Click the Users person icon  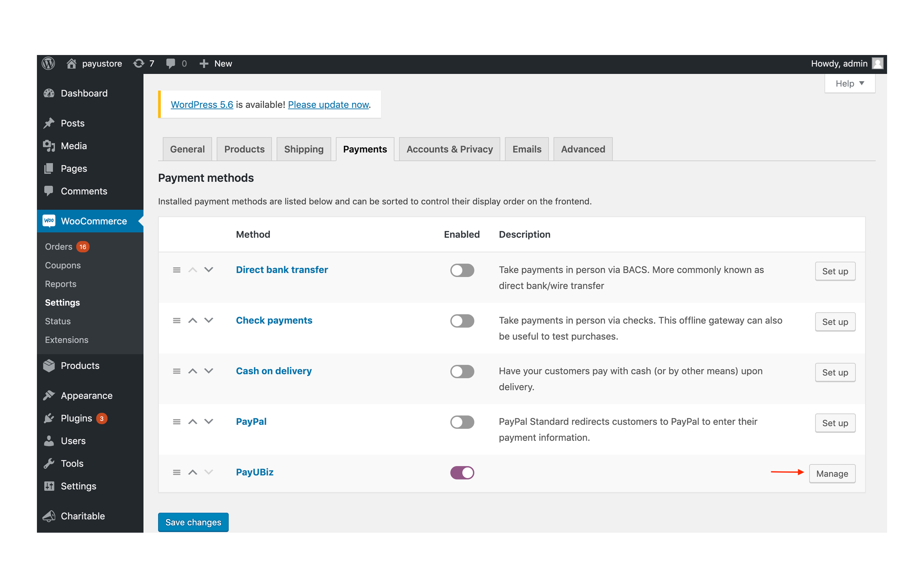coord(49,441)
